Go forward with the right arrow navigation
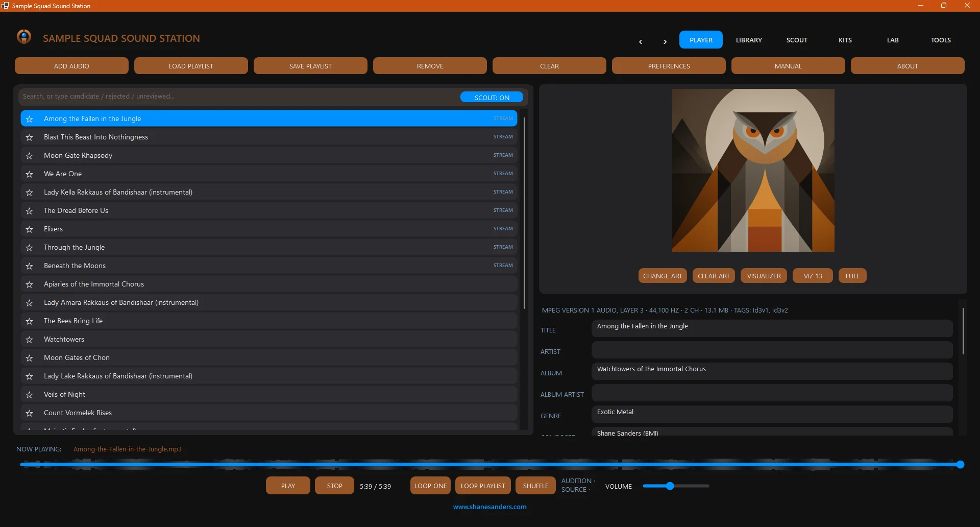This screenshot has height=527, width=980. coord(665,41)
